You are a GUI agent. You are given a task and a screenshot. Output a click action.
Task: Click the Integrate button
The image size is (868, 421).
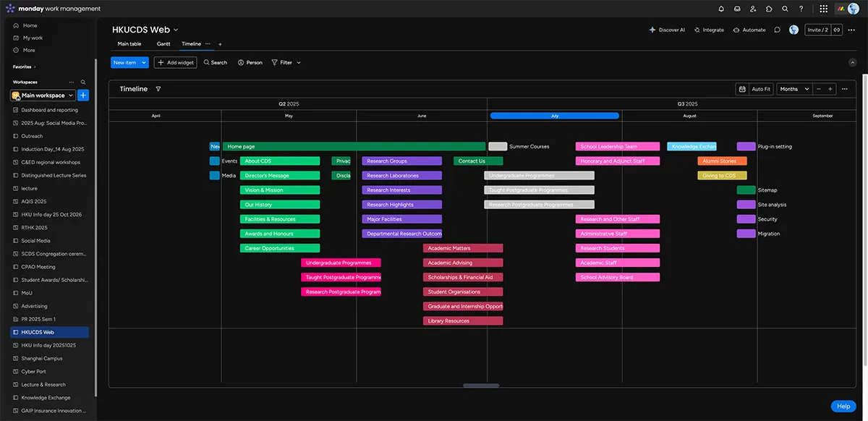tap(709, 30)
